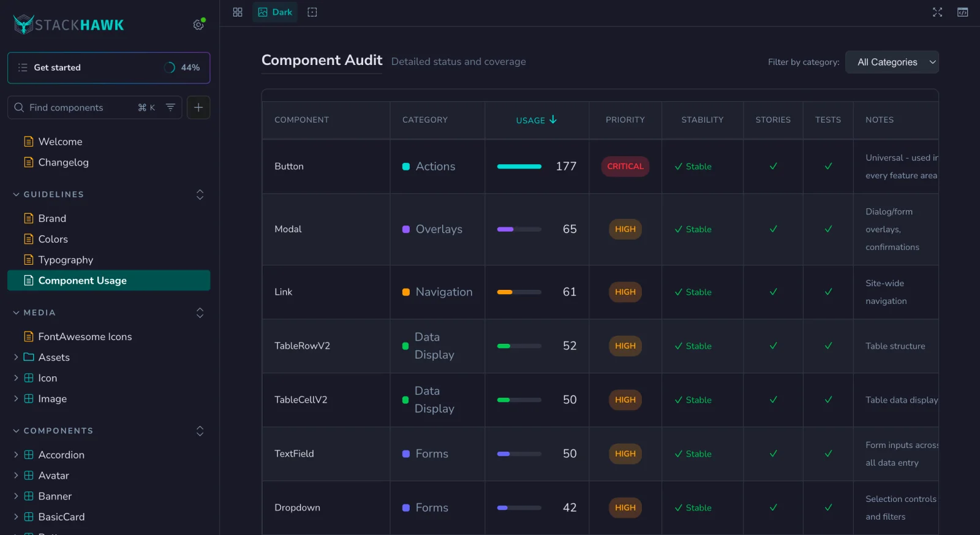Image resolution: width=980 pixels, height=535 pixels.
Task: Expand the Assets tree chevron
Action: coord(16,357)
